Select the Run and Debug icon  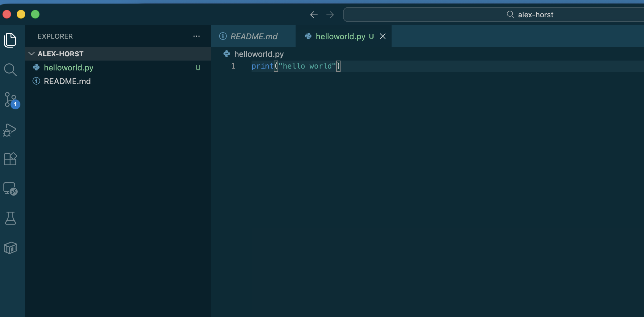[x=10, y=130]
